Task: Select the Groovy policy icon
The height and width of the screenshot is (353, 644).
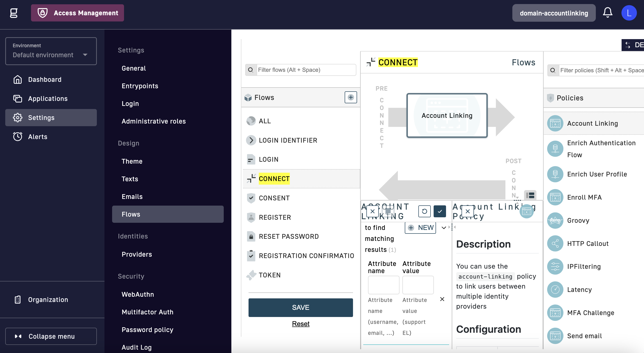Action: 555,220
